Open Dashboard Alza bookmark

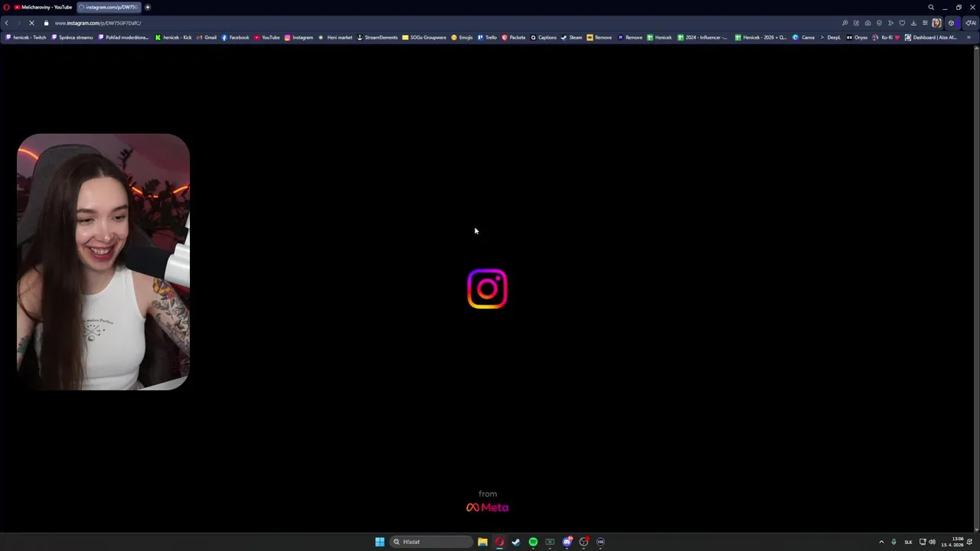(x=930, y=37)
